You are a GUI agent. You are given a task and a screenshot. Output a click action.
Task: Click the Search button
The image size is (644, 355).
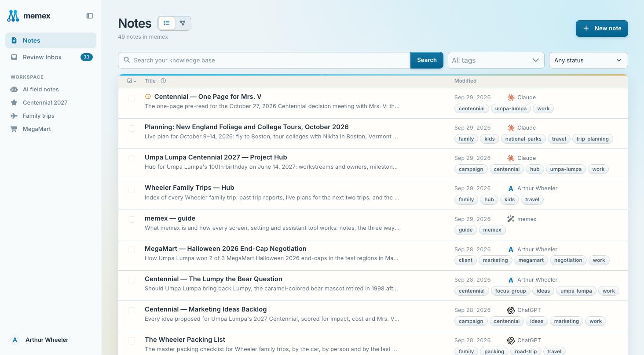[x=427, y=60]
